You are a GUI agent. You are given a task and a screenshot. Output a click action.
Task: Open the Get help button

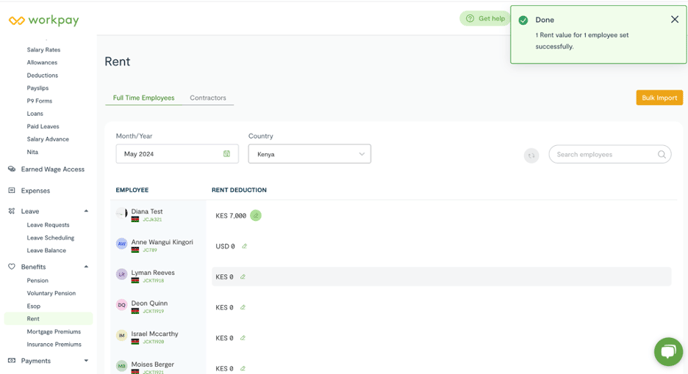[485, 18]
